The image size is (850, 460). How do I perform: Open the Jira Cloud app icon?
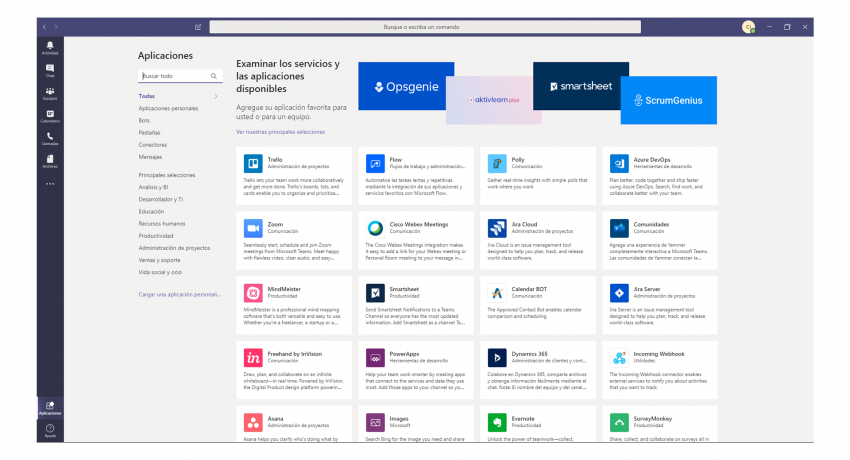click(497, 228)
